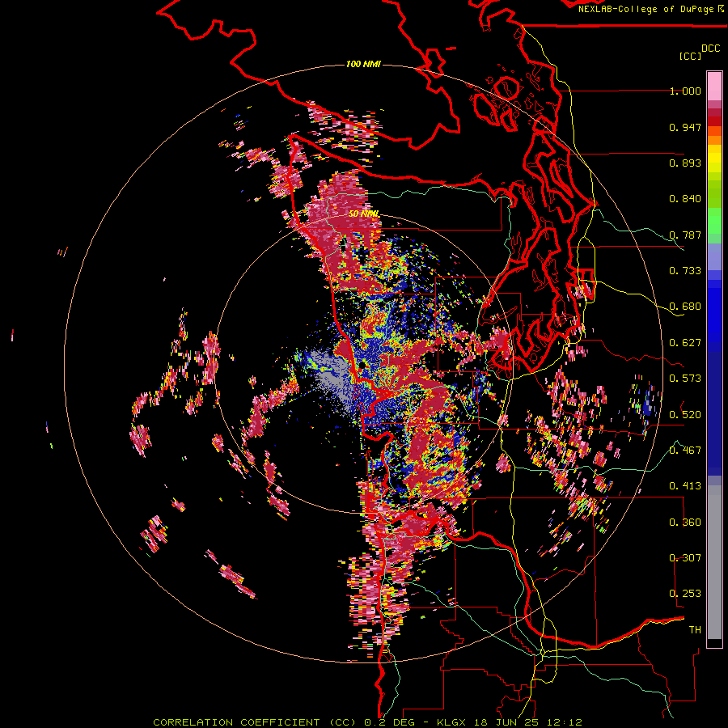The height and width of the screenshot is (728, 728).
Task: Click the 1.000 scale value
Action: tap(685, 91)
